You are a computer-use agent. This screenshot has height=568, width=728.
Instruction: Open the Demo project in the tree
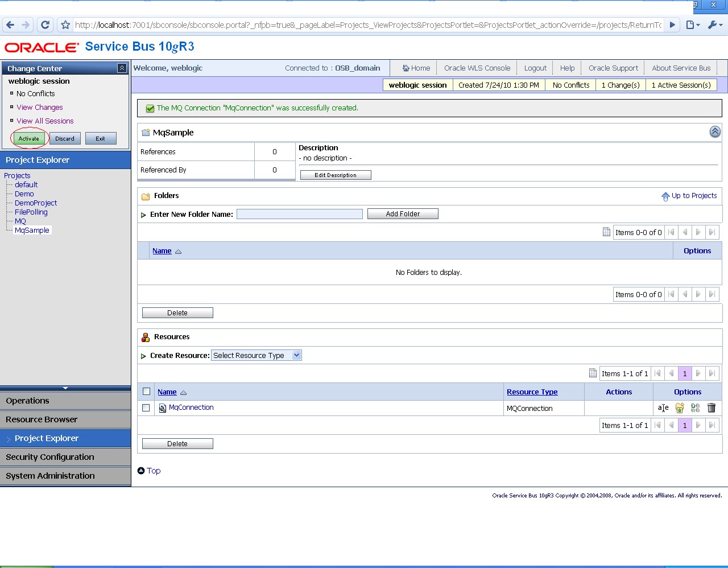pos(24,194)
